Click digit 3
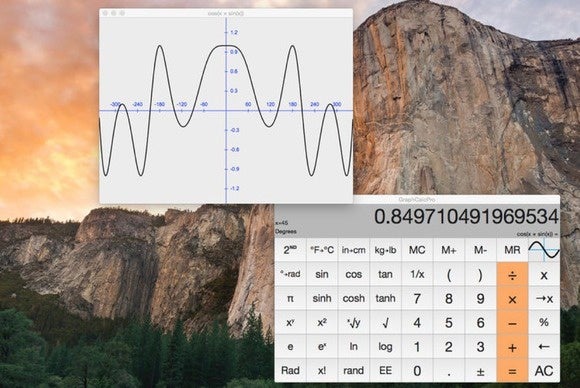Viewport: 580px width, 388px height. (x=480, y=347)
